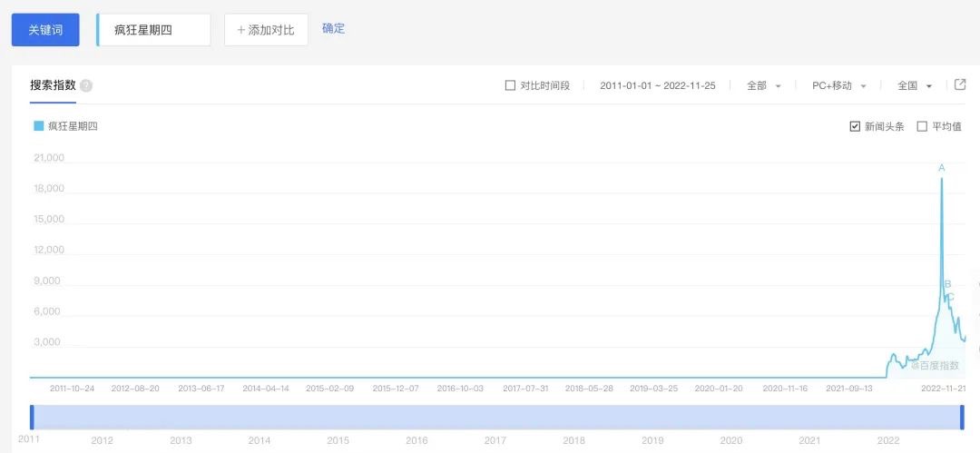Click the blue 关键词 button
Screen dimensions: 980x453
pyautogui.click(x=45, y=29)
